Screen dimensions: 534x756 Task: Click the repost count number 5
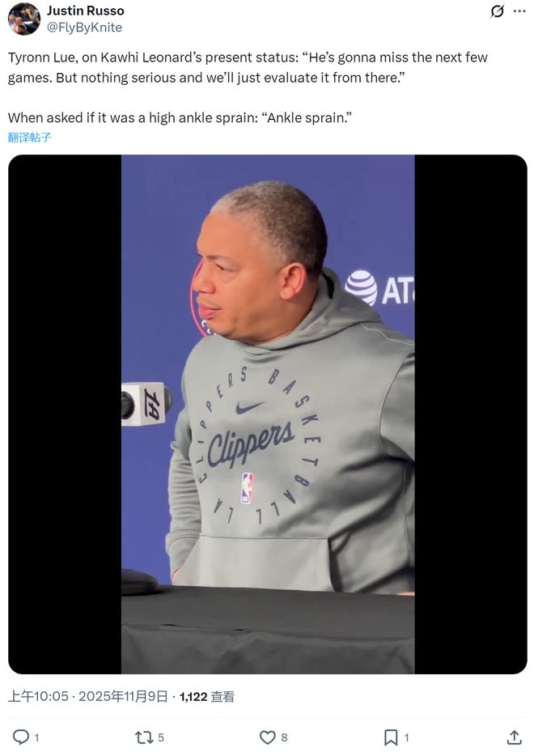(161, 737)
